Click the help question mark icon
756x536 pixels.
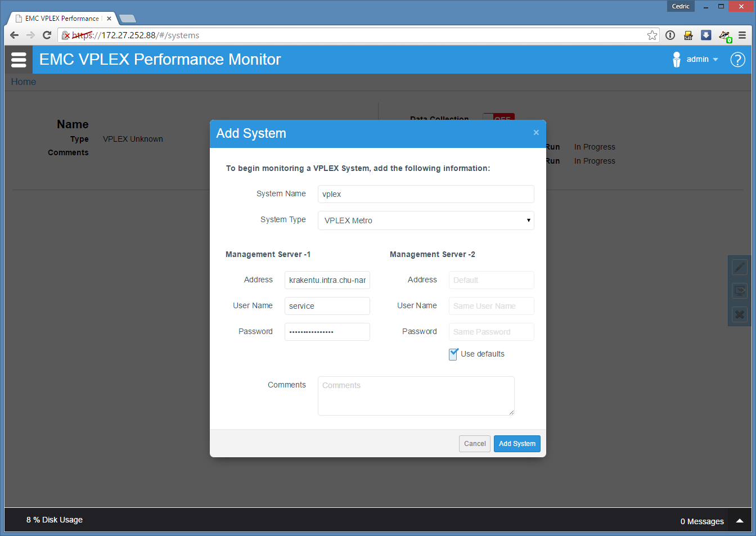(737, 60)
